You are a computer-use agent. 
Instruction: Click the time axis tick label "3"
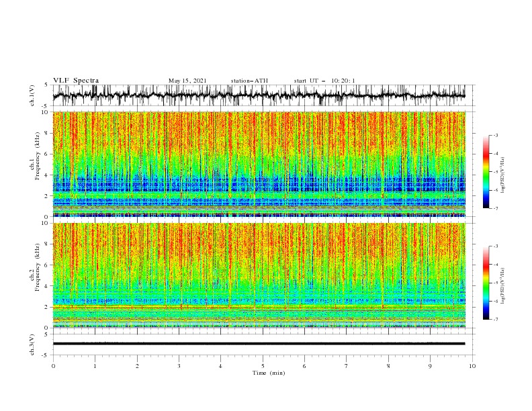[179, 366]
